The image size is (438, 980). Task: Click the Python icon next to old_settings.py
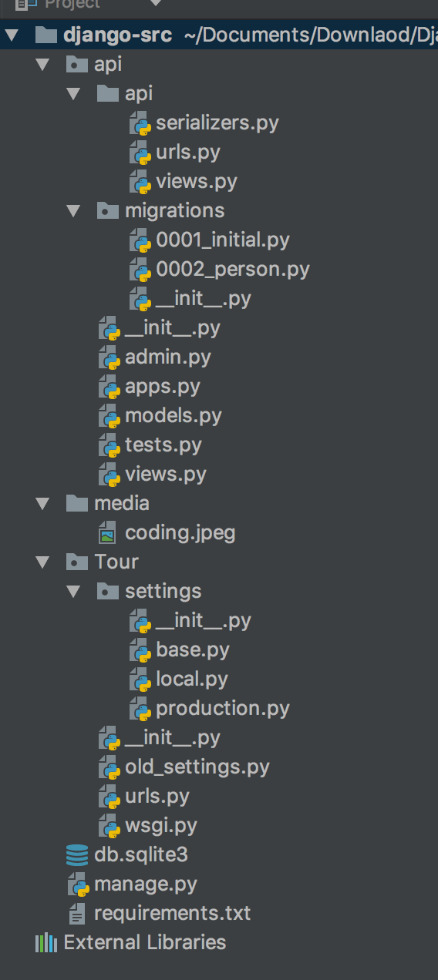point(109,767)
